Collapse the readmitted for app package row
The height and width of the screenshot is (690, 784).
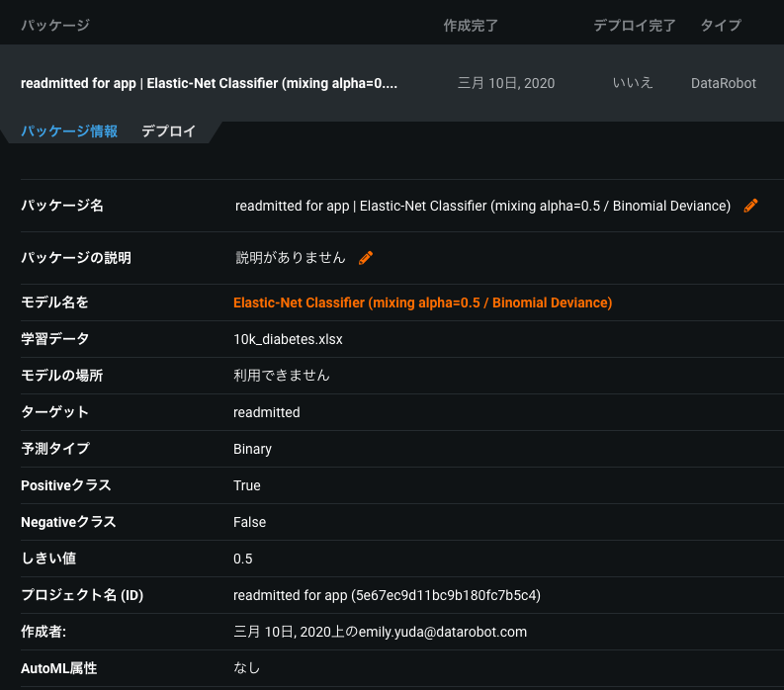pos(209,83)
